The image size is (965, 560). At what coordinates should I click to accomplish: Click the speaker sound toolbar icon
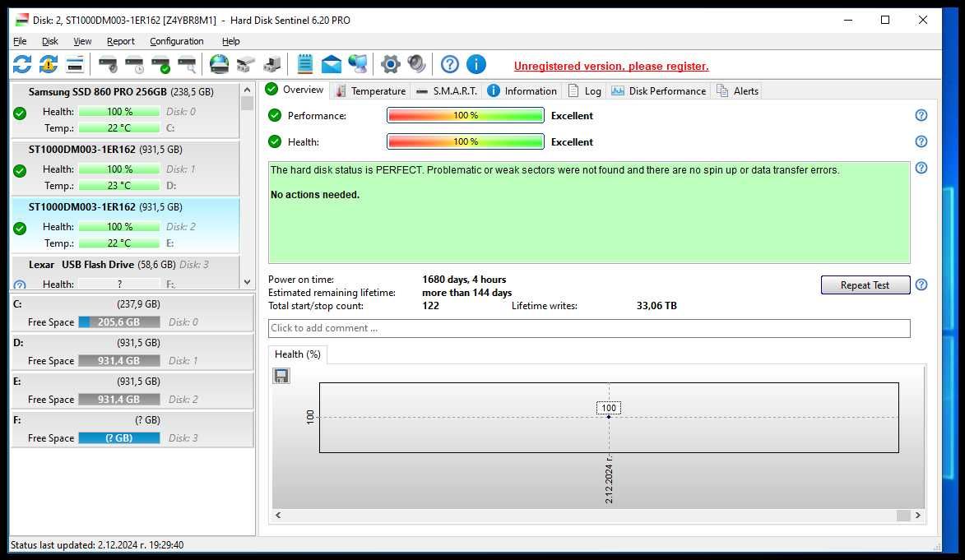tap(416, 64)
